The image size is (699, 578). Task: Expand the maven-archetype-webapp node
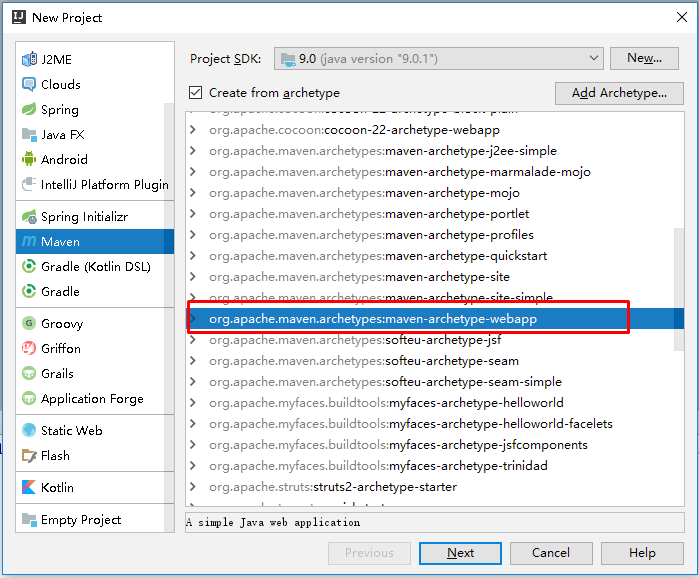pos(194,319)
